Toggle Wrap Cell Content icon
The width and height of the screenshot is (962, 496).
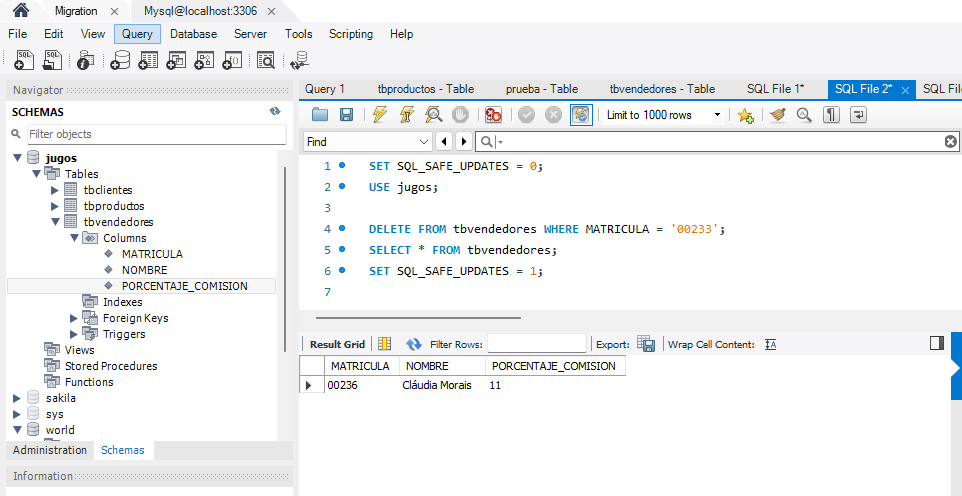point(771,344)
